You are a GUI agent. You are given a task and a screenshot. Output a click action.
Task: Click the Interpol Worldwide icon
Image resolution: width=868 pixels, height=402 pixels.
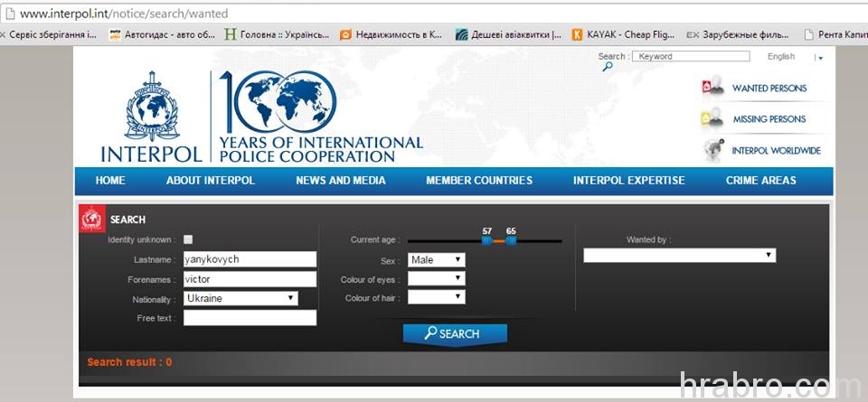tap(714, 150)
